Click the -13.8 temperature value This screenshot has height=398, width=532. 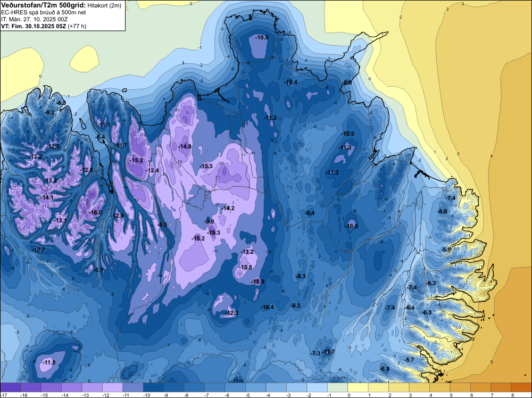click(246, 267)
